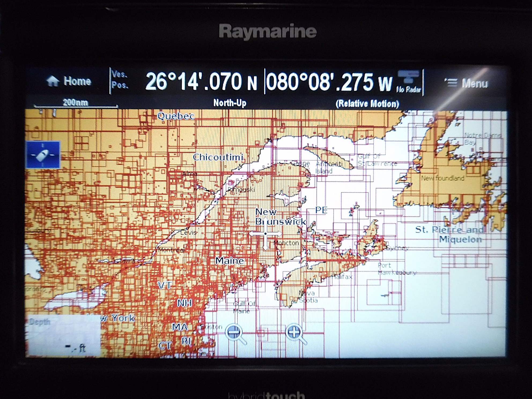Tap the CT state label
Viewport: 532px width, 399px height.
[x=165, y=346]
